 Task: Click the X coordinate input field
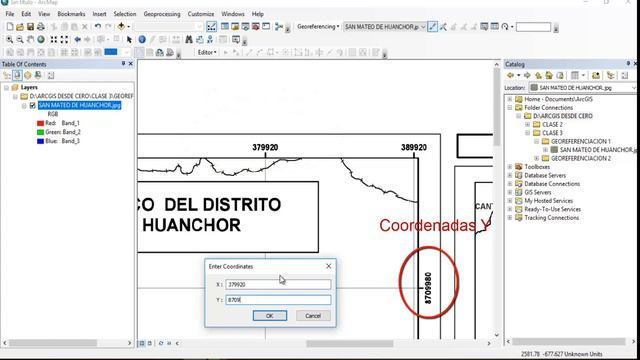pyautogui.click(x=278, y=284)
